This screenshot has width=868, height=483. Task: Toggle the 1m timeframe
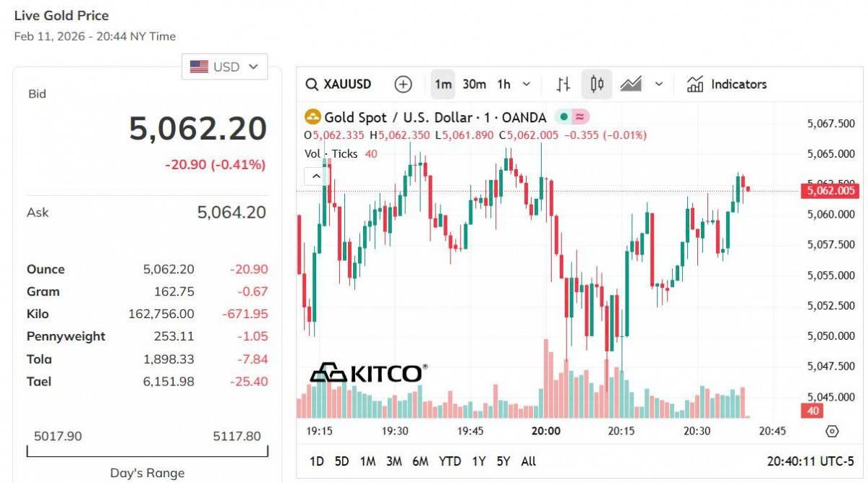[443, 85]
